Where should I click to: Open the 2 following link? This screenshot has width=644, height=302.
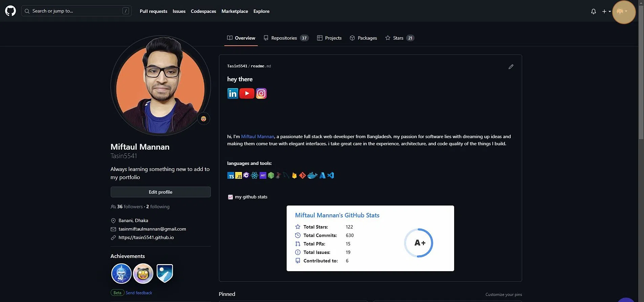click(158, 207)
